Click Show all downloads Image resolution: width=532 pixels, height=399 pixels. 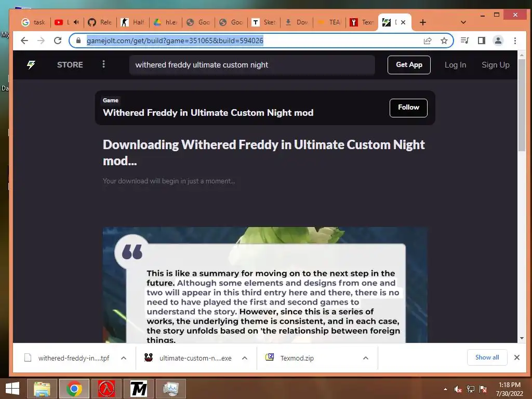click(487, 357)
